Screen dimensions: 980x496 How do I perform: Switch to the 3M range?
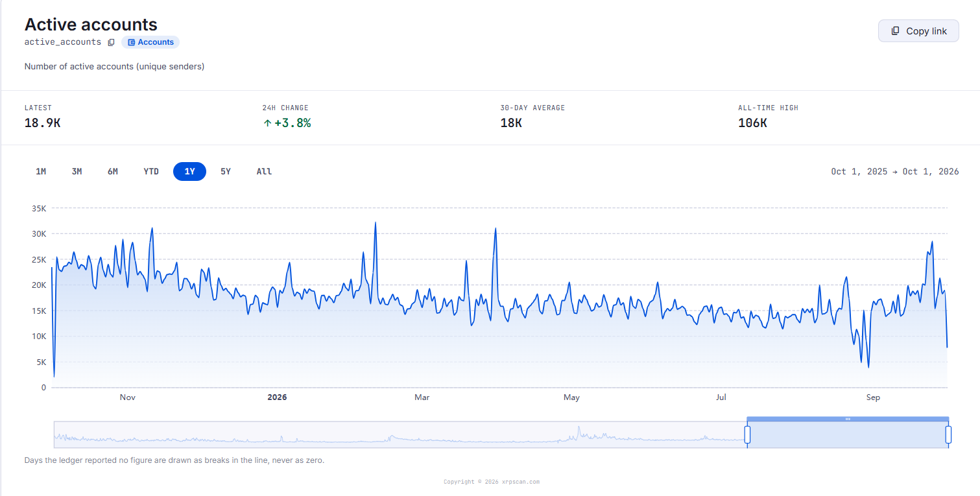(x=77, y=172)
